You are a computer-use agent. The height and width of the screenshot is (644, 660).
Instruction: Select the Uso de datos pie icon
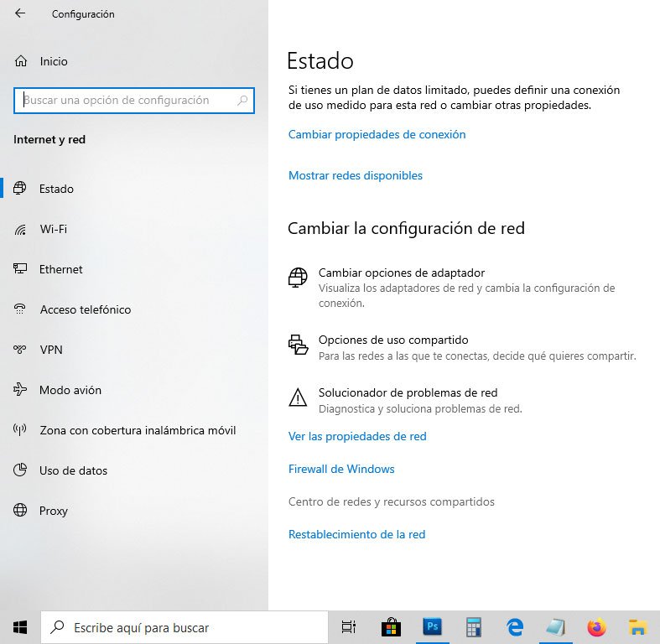click(20, 470)
